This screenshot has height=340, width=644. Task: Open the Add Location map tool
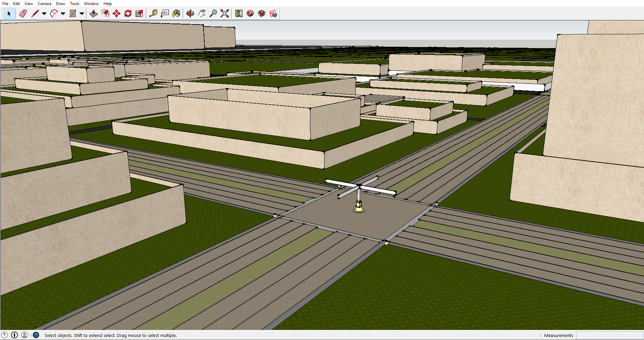tap(239, 14)
